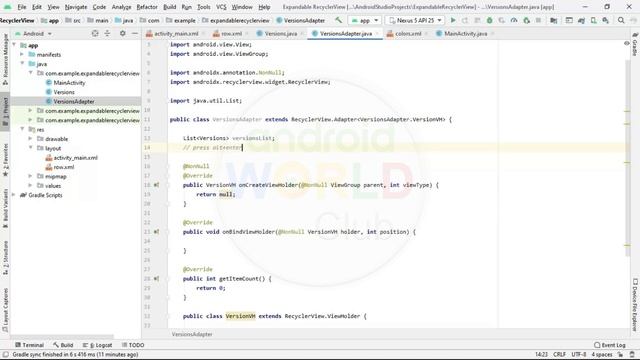Image resolution: width=640 pixels, height=360 pixels.
Task: Click the crosshair locate-file icon in Project panel
Action: point(95,33)
